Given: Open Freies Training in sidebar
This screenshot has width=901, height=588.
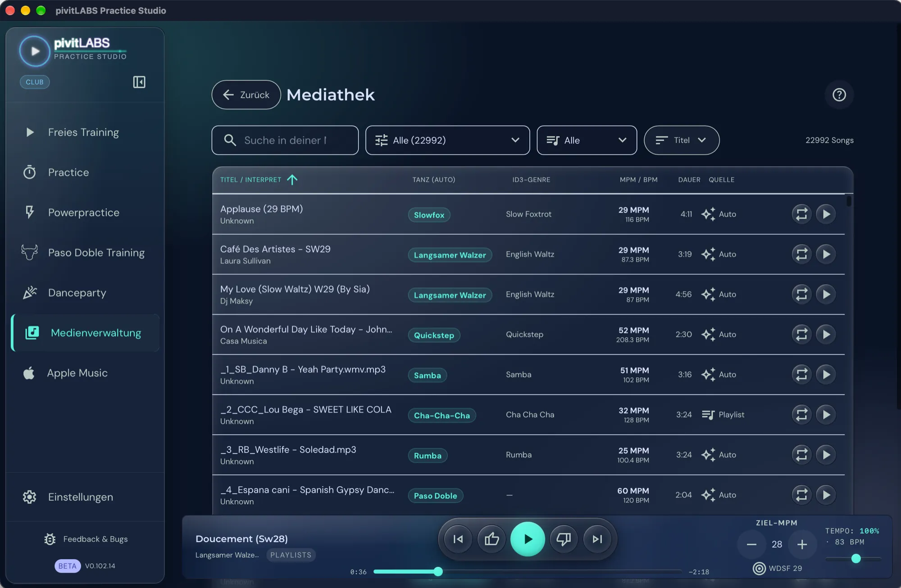Looking at the screenshot, I should pyautogui.click(x=85, y=132).
